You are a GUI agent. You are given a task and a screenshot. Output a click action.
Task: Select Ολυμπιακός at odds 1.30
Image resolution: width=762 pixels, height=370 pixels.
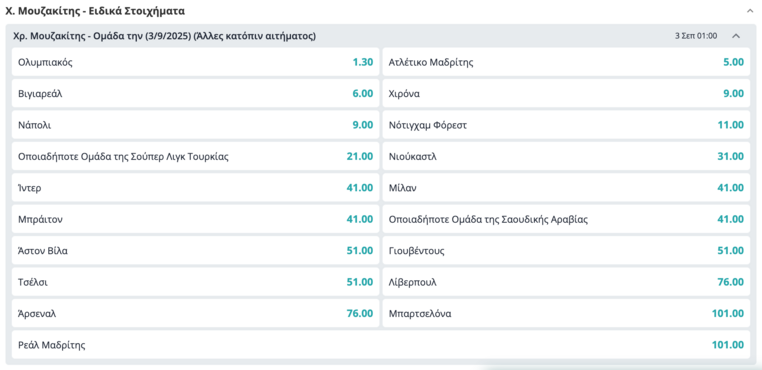coord(195,62)
